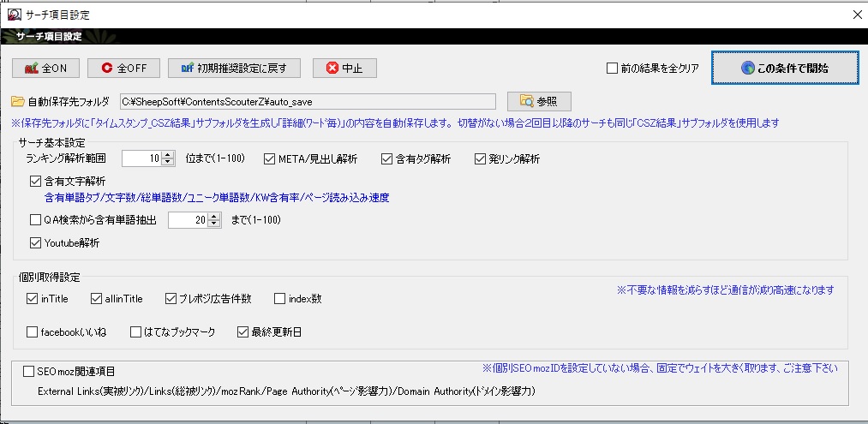Click the 自動保存先フォルダ folder icon
The width and height of the screenshot is (868, 424).
coord(17,101)
